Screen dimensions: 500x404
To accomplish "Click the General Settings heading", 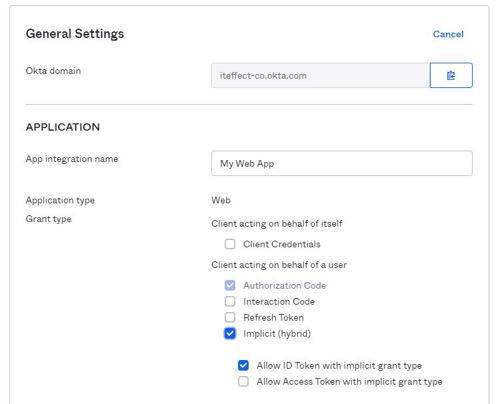I will (75, 34).
